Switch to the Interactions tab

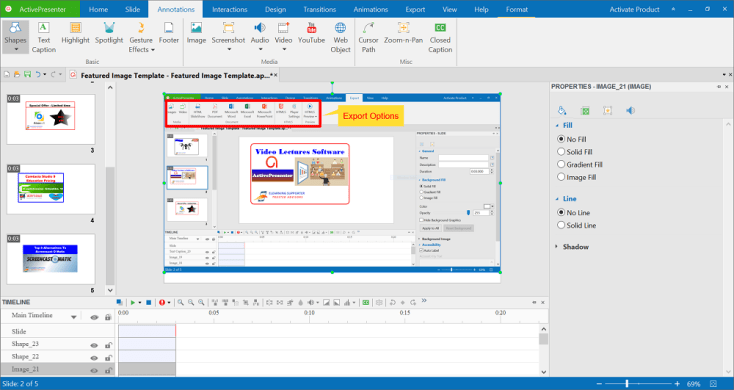tap(230, 9)
